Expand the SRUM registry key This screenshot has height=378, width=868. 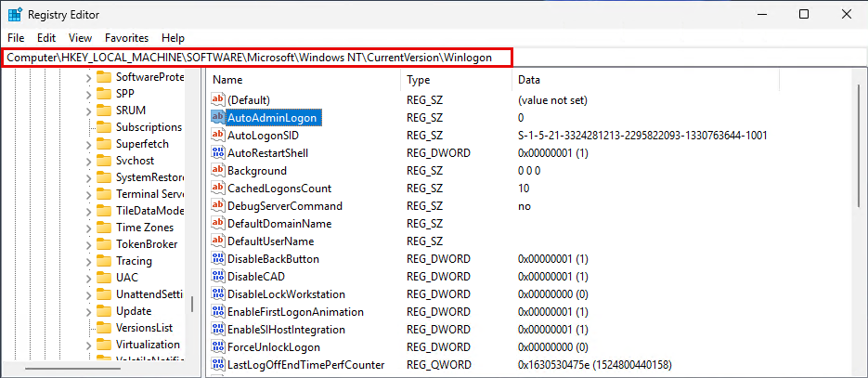pyautogui.click(x=88, y=111)
